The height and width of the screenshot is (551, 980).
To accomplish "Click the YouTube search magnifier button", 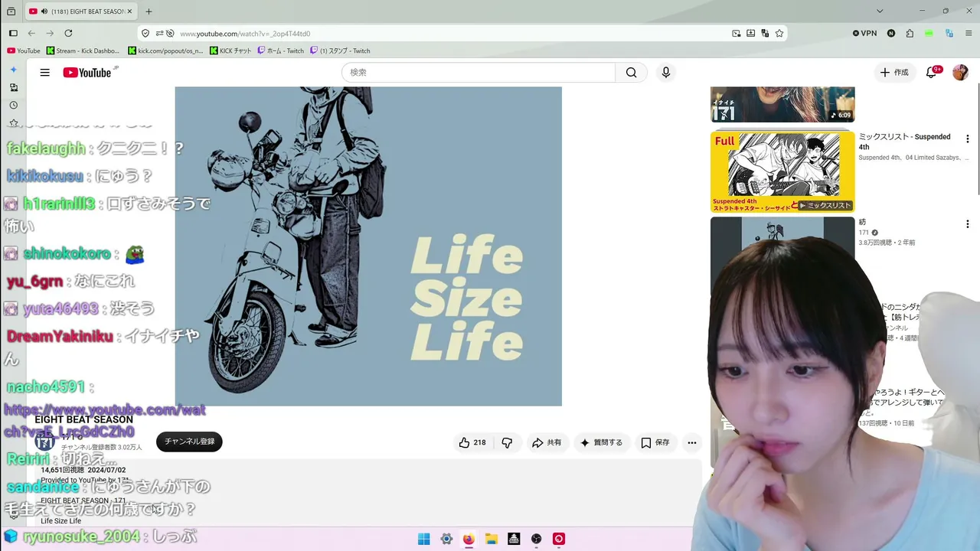I will point(631,73).
